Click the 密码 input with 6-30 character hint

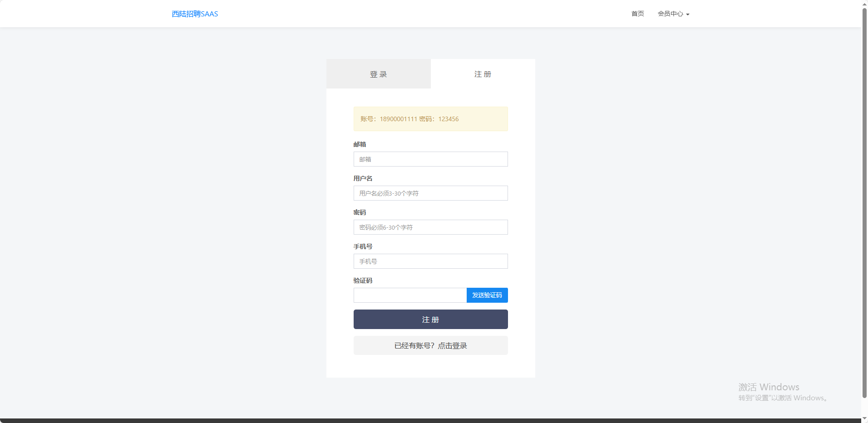point(430,227)
